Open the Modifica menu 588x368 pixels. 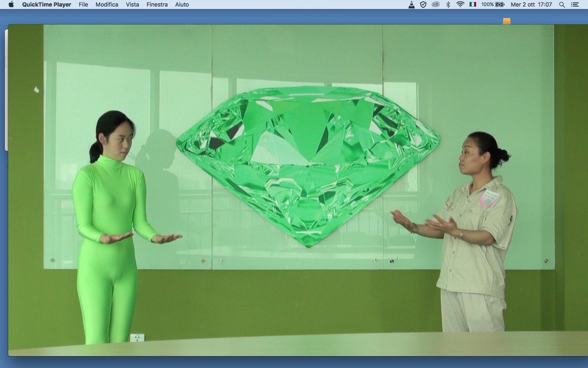tap(107, 4)
